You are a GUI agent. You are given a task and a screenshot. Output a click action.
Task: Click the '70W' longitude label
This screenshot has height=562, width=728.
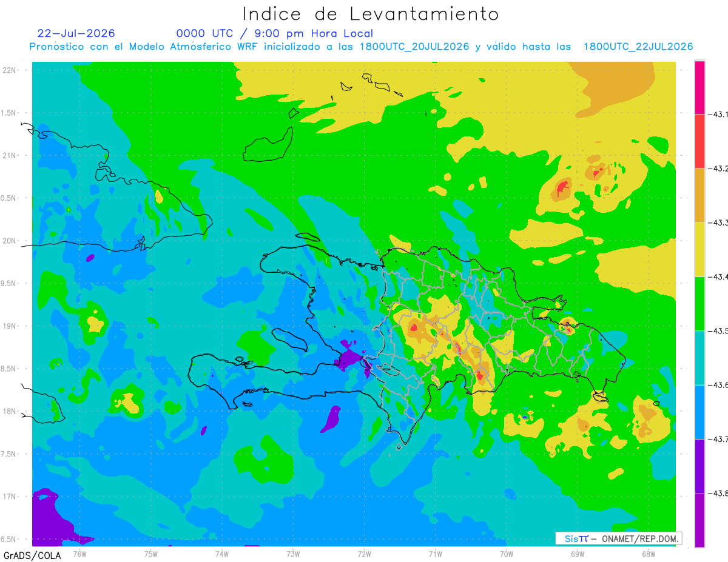pos(506,554)
